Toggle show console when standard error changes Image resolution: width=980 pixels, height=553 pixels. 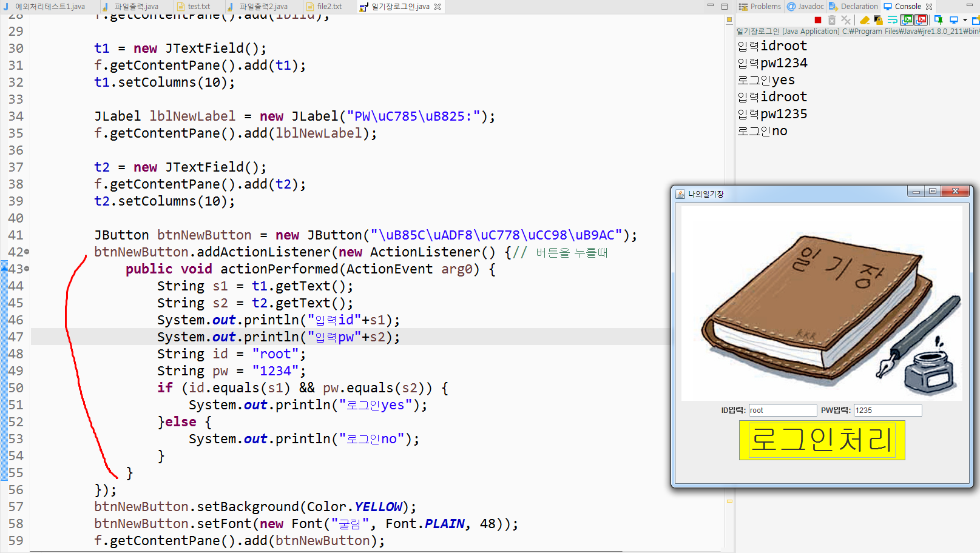click(921, 20)
